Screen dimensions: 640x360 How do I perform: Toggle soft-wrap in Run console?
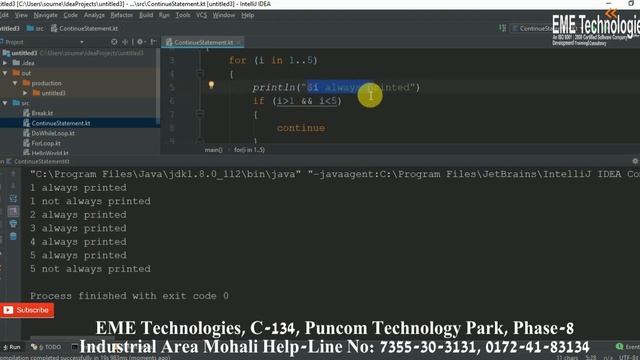(x=13, y=211)
